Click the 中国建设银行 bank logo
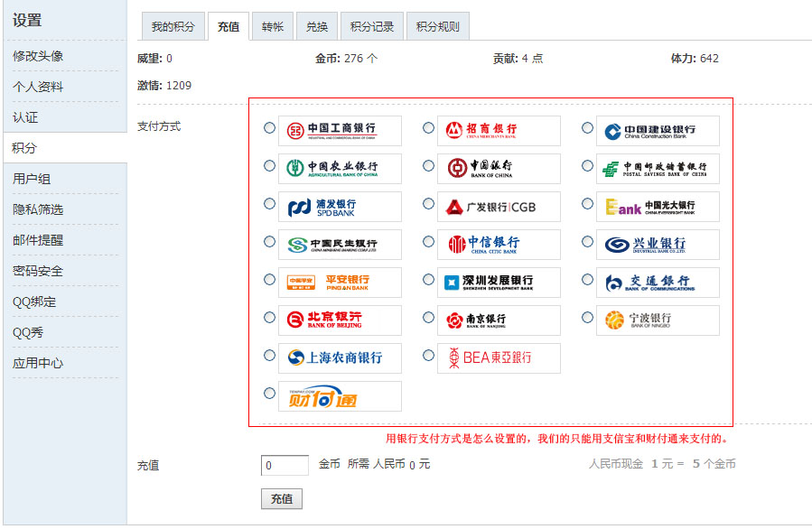Viewport: 812px width, 529px height. [658, 130]
